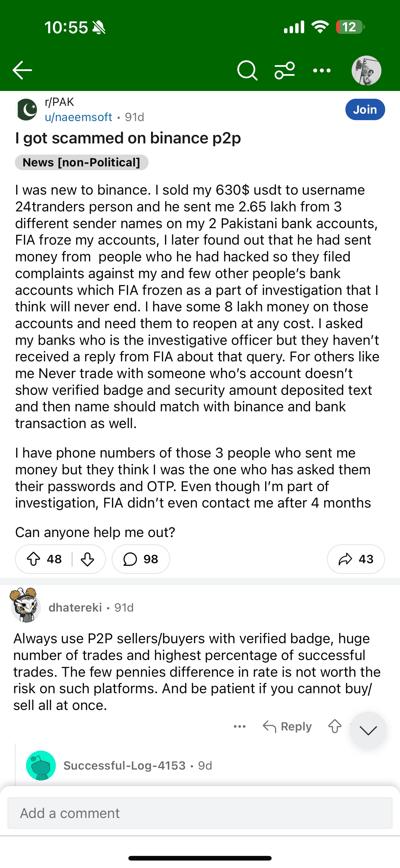Focus the Add a comment field
Image resolution: width=400 pixels, height=868 pixels.
[200, 813]
